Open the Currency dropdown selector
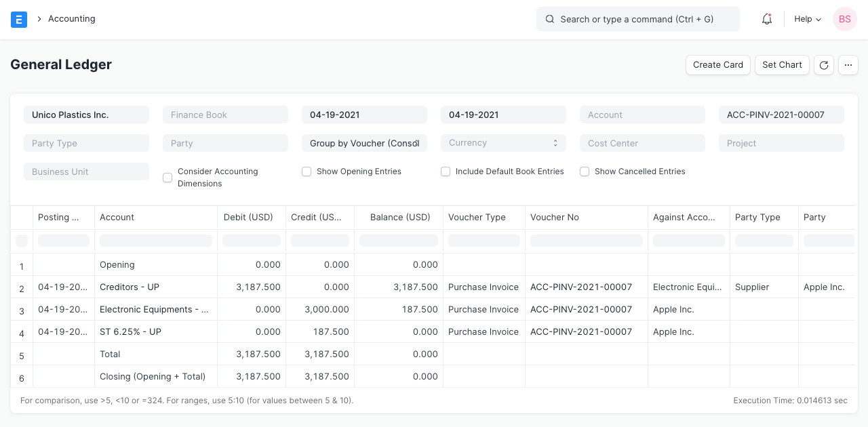 pyautogui.click(x=503, y=142)
